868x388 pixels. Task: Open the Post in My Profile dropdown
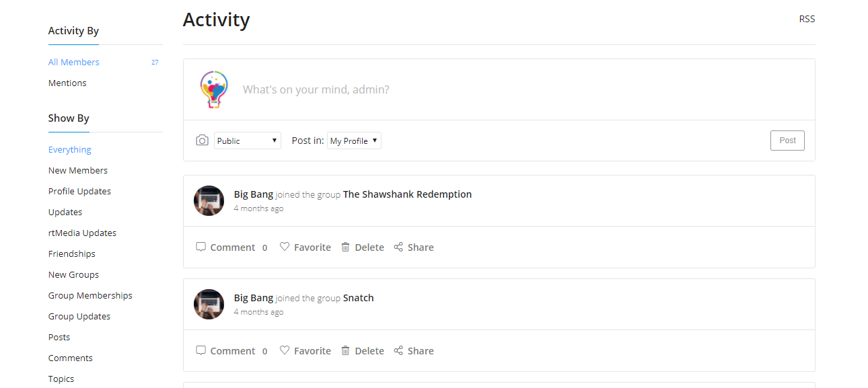[x=354, y=141]
